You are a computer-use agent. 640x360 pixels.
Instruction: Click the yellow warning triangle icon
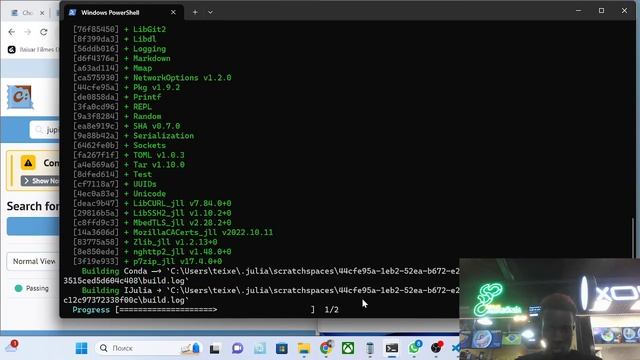pyautogui.click(x=28, y=163)
